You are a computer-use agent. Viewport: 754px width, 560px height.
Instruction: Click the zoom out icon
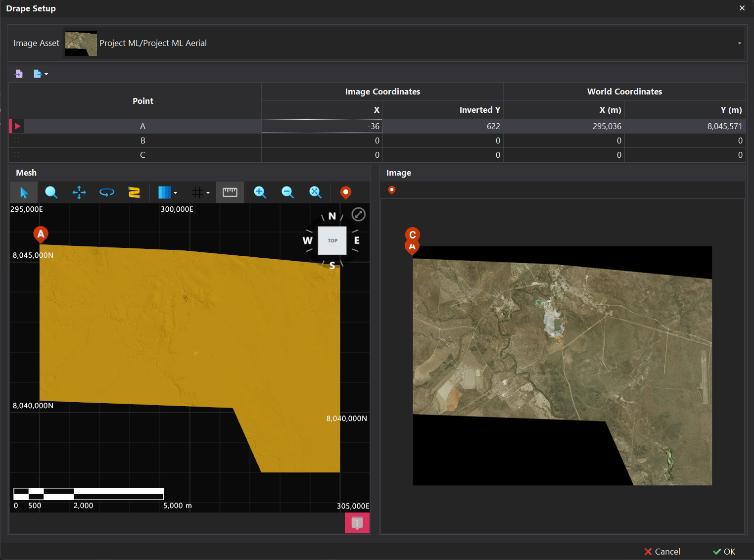coord(288,192)
